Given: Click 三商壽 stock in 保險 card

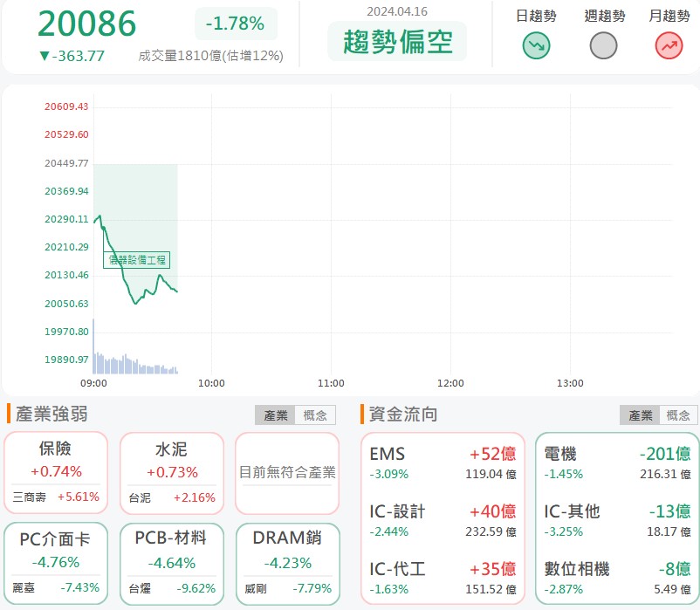Looking at the screenshot, I should [x=29, y=497].
